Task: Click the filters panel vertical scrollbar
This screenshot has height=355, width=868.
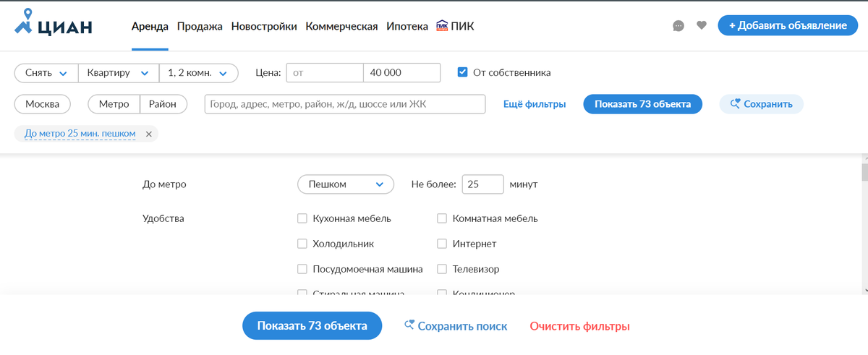Action: pos(864,224)
